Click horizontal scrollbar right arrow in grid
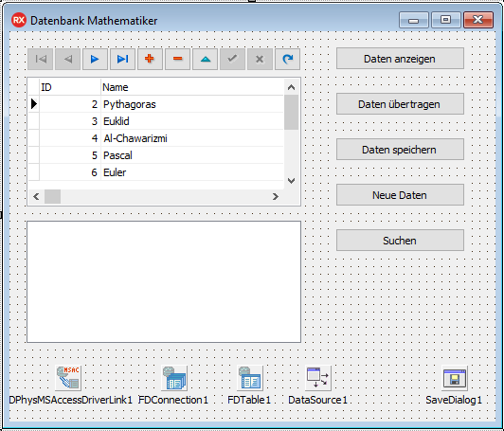 276,196
